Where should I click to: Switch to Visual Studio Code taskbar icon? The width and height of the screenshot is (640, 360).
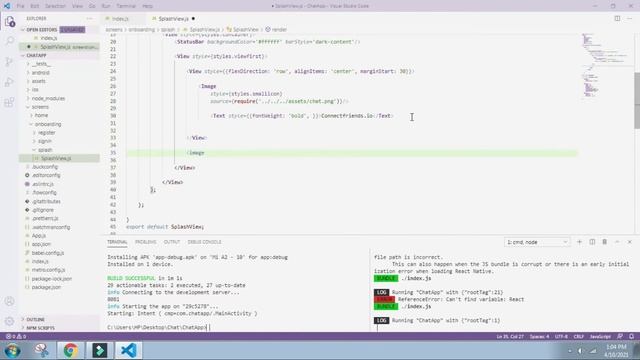click(129, 351)
